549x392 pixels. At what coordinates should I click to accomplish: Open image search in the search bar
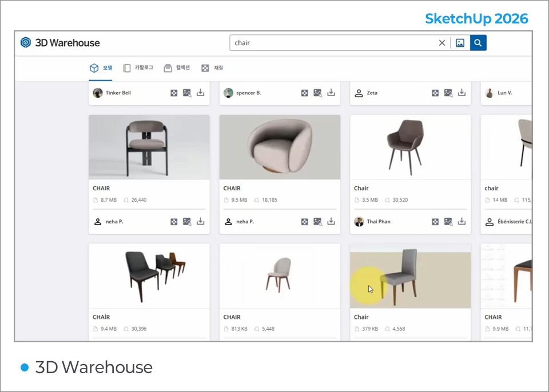click(x=460, y=43)
